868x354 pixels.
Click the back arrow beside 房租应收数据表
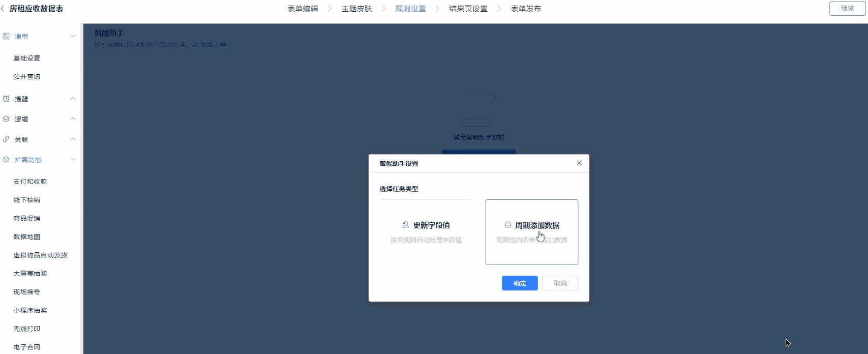3,9
